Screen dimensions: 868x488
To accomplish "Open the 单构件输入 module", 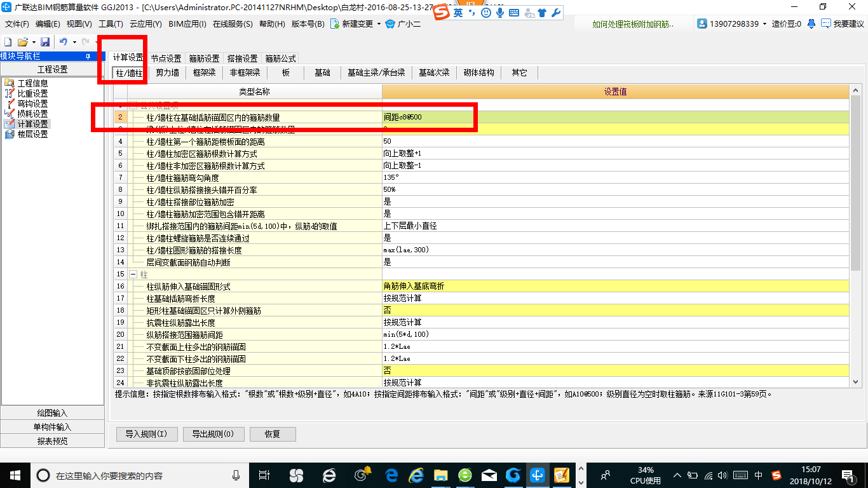I will 52,427.
